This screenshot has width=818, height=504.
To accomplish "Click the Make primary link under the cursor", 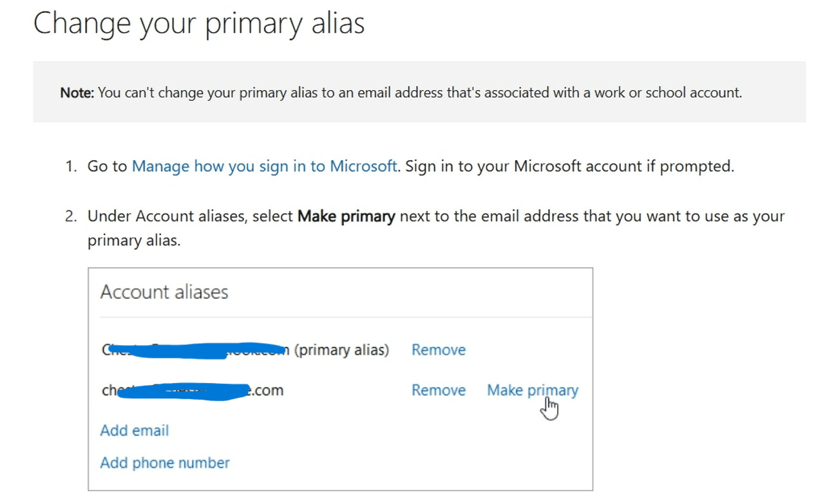I will tap(533, 389).
